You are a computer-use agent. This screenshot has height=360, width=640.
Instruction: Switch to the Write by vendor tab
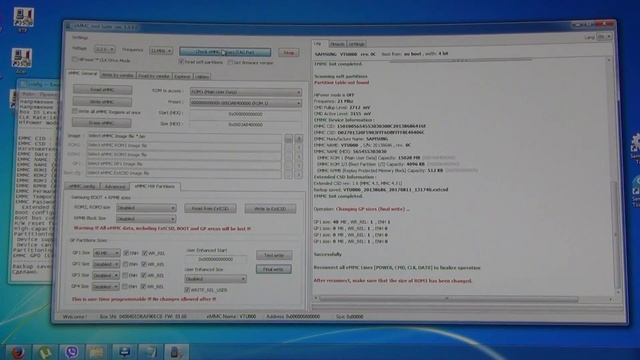click(x=118, y=76)
